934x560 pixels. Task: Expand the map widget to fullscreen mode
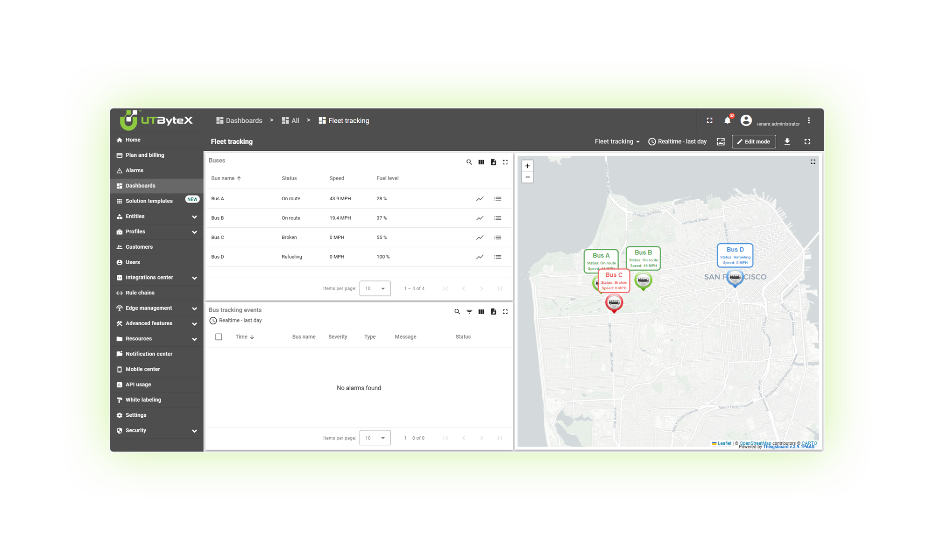(x=813, y=162)
